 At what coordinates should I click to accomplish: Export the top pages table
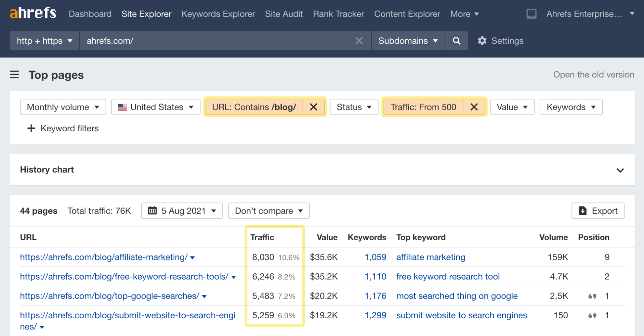pyautogui.click(x=598, y=211)
